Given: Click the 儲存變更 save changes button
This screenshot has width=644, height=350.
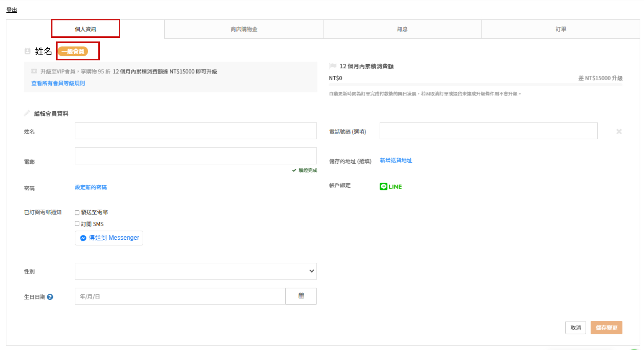Looking at the screenshot, I should coord(606,327).
